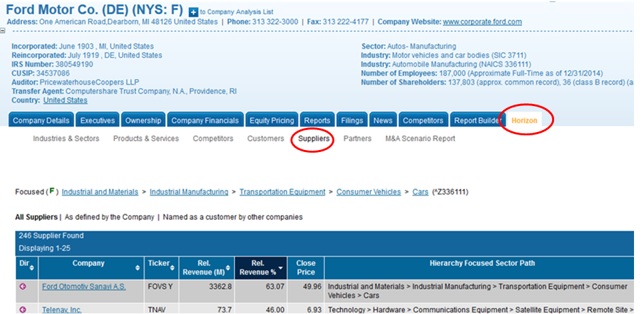644x314 pixels.
Task: Open the M&A Scenario Report sub-tab
Action: click(420, 139)
